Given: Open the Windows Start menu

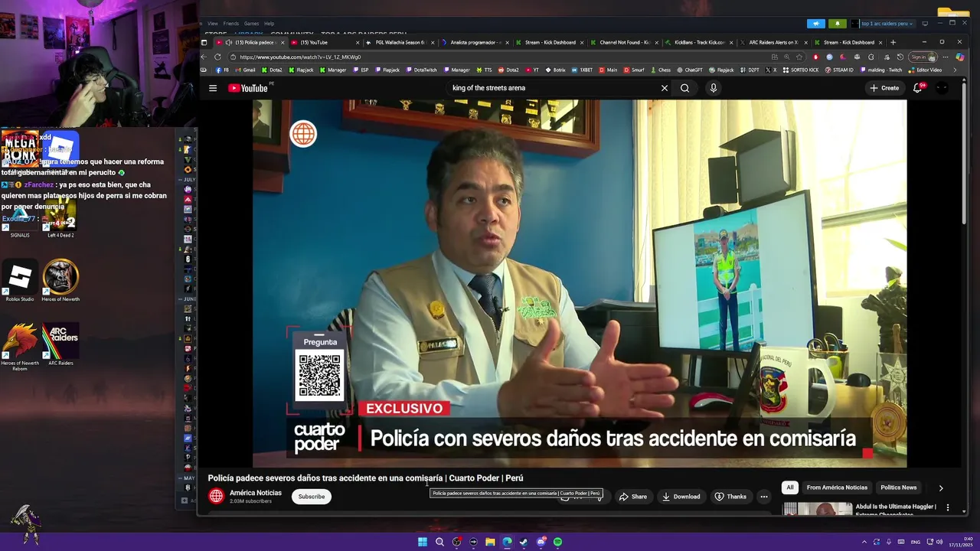Looking at the screenshot, I should point(423,542).
